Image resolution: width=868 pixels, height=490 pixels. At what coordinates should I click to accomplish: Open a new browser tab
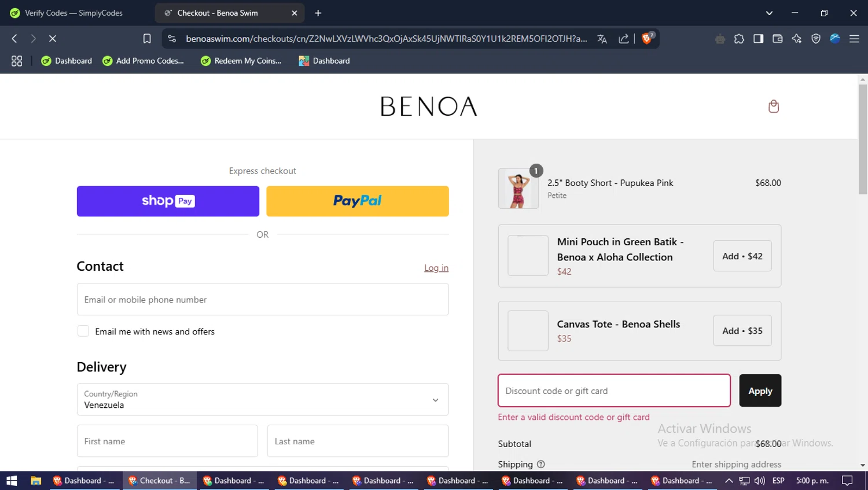318,13
